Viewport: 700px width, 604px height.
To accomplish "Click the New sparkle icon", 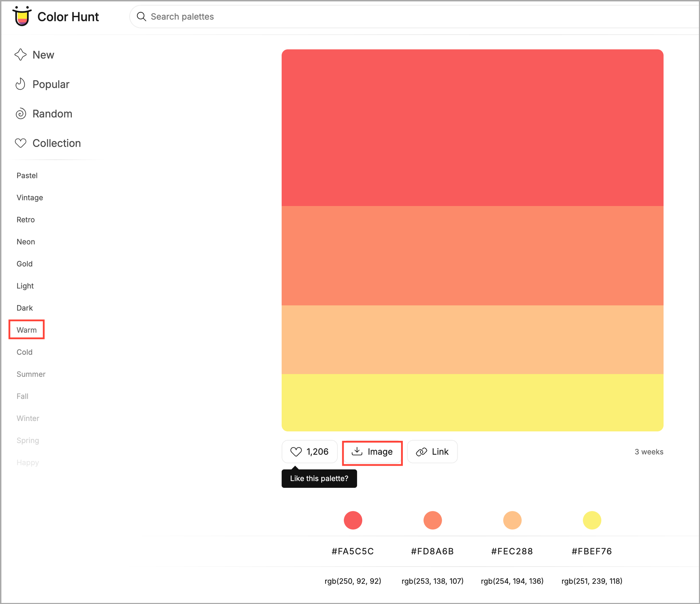I will [21, 55].
